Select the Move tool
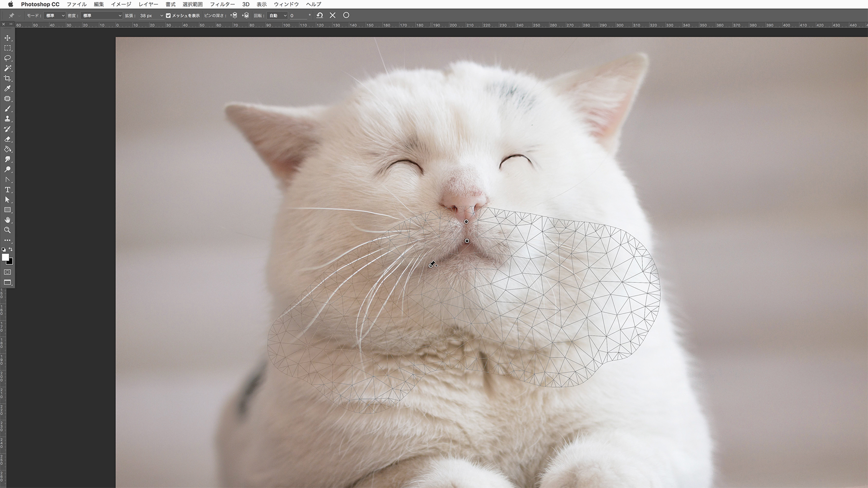The height and width of the screenshot is (488, 868). click(x=7, y=38)
